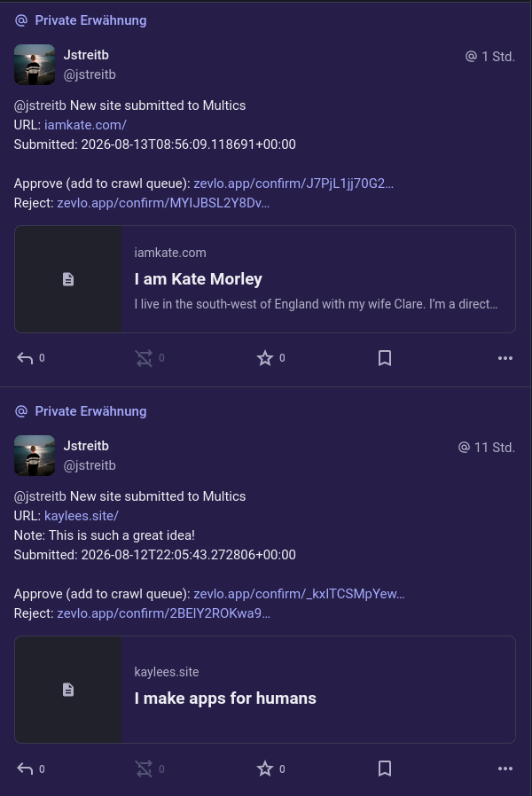Open the "I make apps for humans" preview card
The height and width of the screenshot is (796, 532).
point(265,690)
